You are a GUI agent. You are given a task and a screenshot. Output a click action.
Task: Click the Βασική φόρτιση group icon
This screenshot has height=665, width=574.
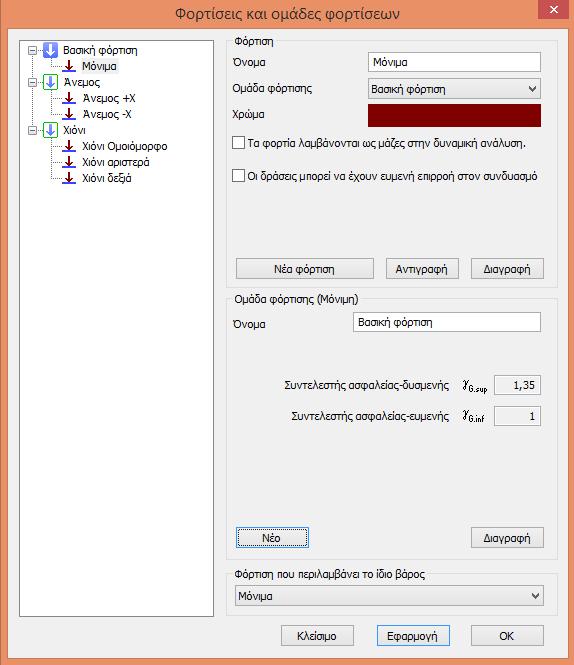click(50, 50)
